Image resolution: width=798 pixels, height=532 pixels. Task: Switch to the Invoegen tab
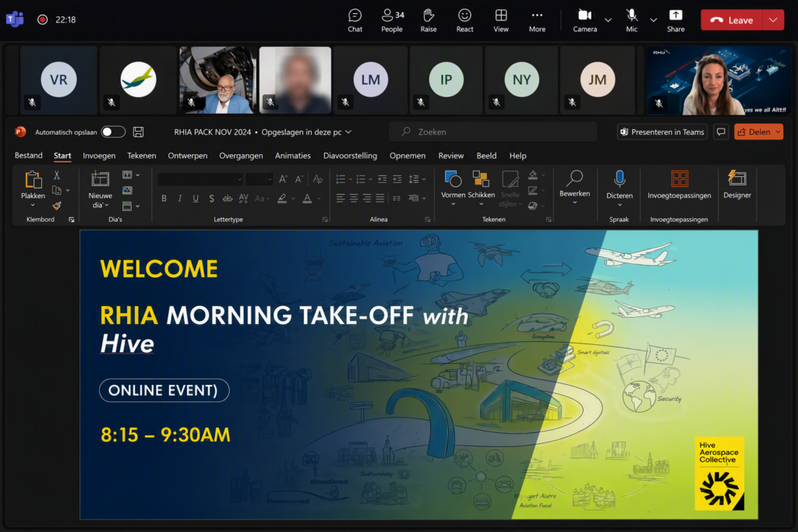click(x=99, y=156)
